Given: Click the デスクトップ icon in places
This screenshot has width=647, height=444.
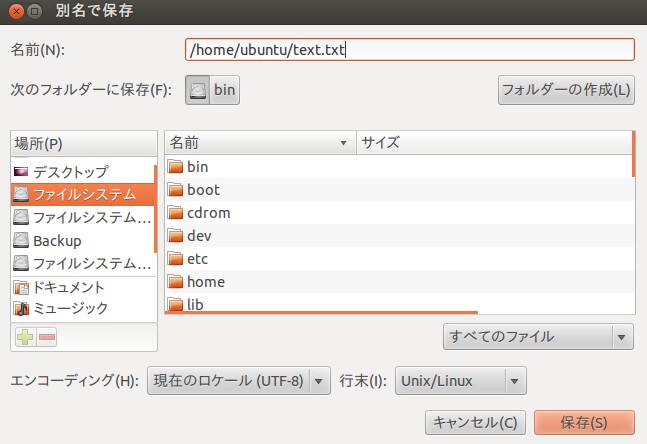Looking at the screenshot, I should pyautogui.click(x=21, y=172).
